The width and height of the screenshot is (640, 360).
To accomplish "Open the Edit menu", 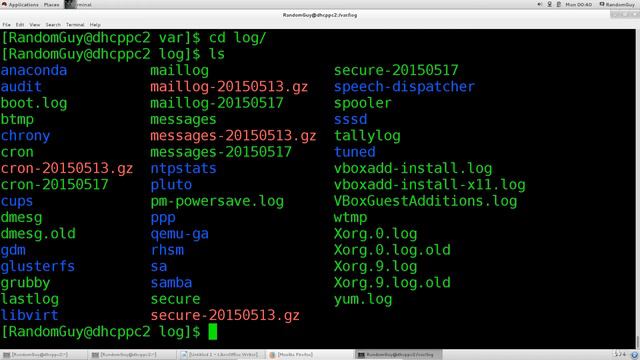I will [x=20, y=25].
